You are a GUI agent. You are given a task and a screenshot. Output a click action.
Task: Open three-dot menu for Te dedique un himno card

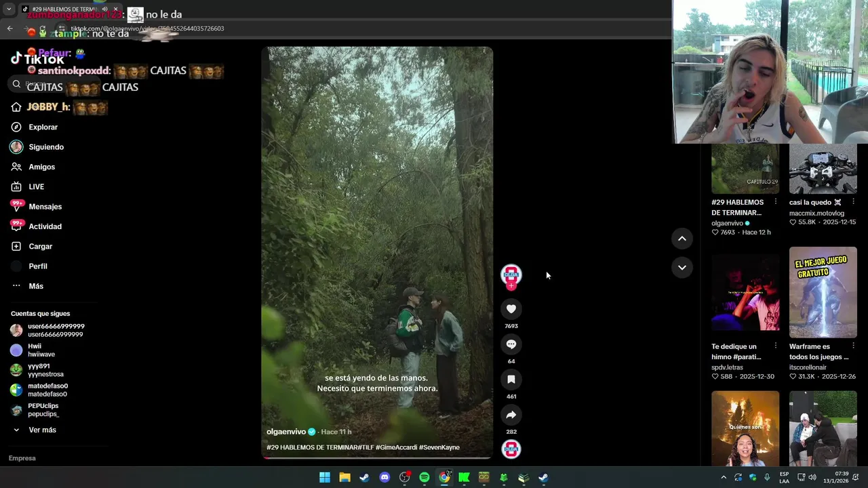point(776,346)
